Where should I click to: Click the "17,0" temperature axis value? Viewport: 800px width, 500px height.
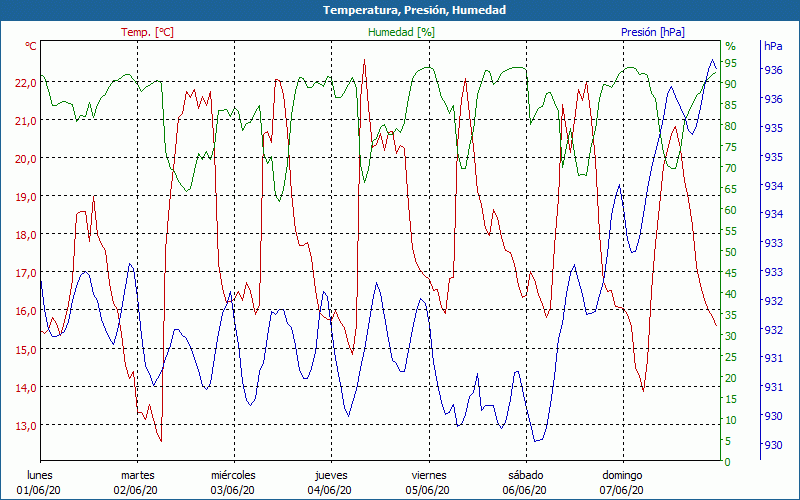[26, 273]
